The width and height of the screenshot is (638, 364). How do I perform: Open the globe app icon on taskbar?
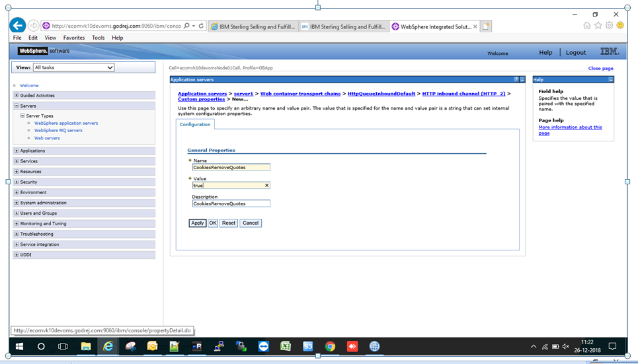click(x=374, y=347)
